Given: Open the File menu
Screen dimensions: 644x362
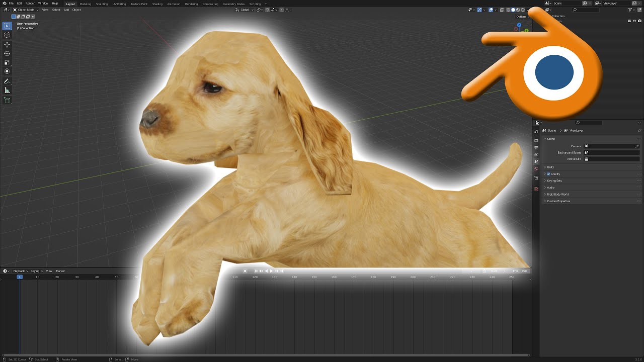Looking at the screenshot, I should [x=11, y=4].
